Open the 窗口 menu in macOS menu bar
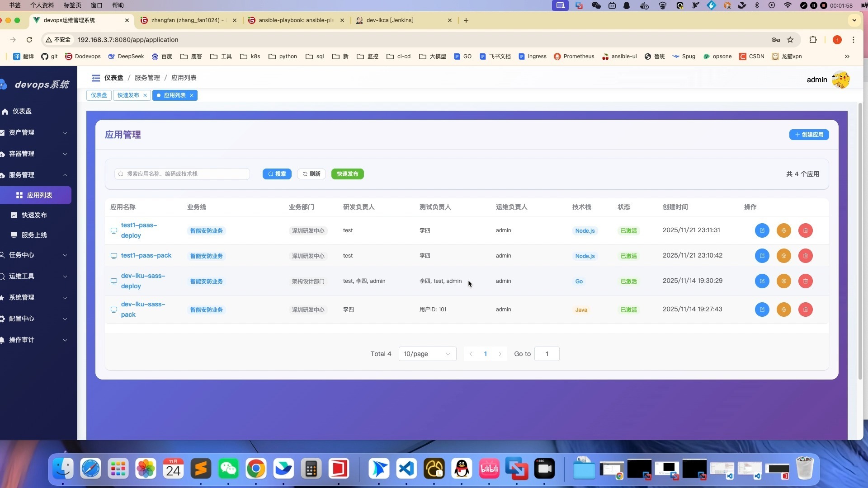The width and height of the screenshot is (868, 488). tap(97, 5)
